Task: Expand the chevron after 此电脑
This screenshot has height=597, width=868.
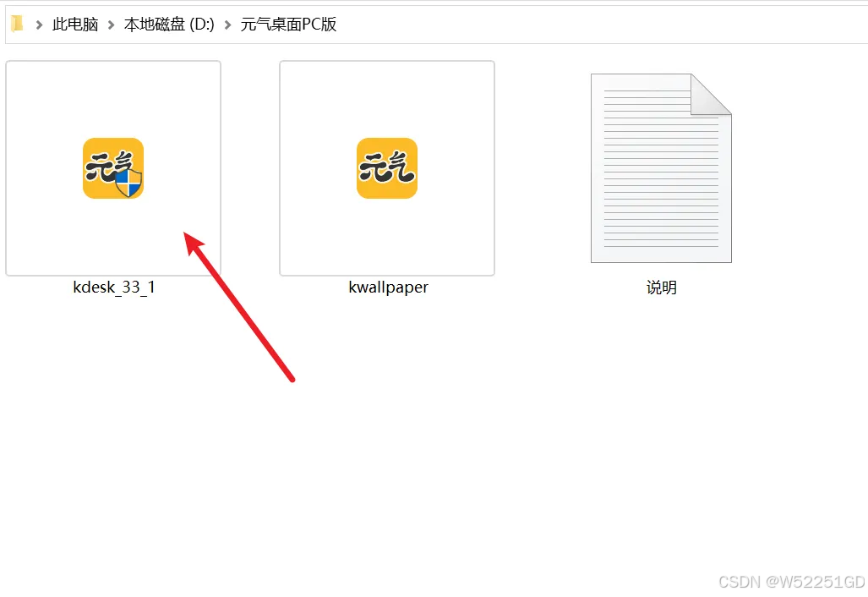Action: click(111, 25)
